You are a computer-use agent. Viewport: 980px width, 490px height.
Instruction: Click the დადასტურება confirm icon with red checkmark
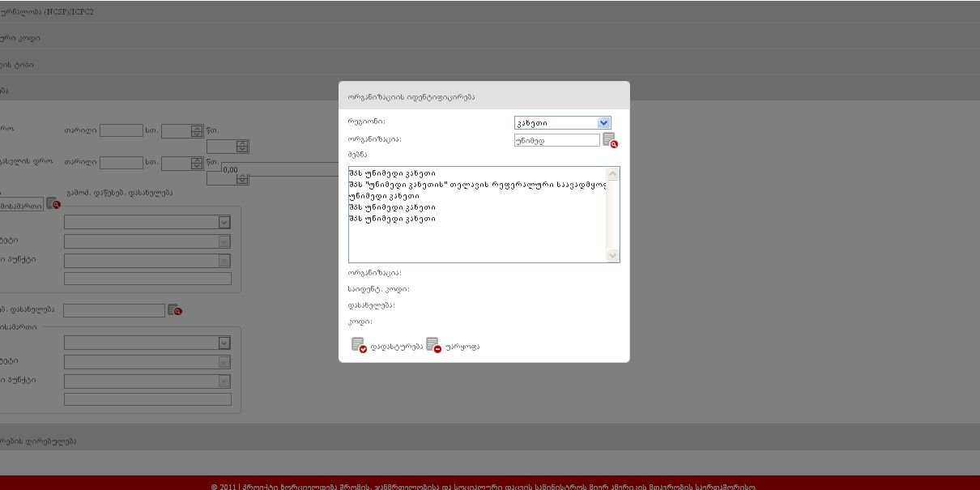[x=359, y=345]
